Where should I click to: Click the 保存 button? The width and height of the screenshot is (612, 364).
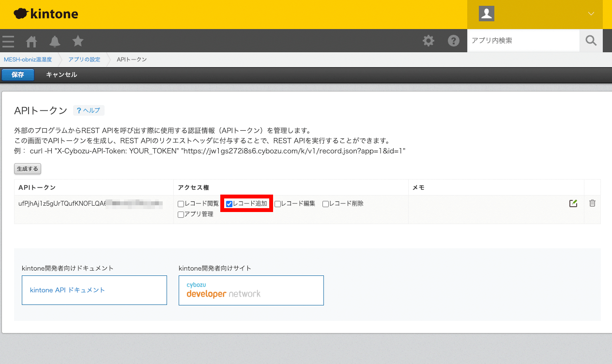coord(18,75)
